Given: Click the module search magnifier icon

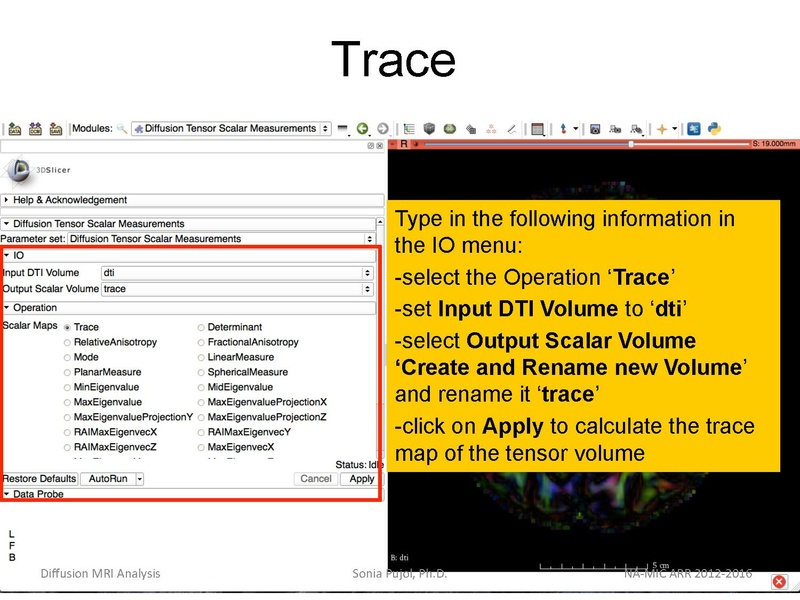Looking at the screenshot, I should pyautogui.click(x=122, y=129).
